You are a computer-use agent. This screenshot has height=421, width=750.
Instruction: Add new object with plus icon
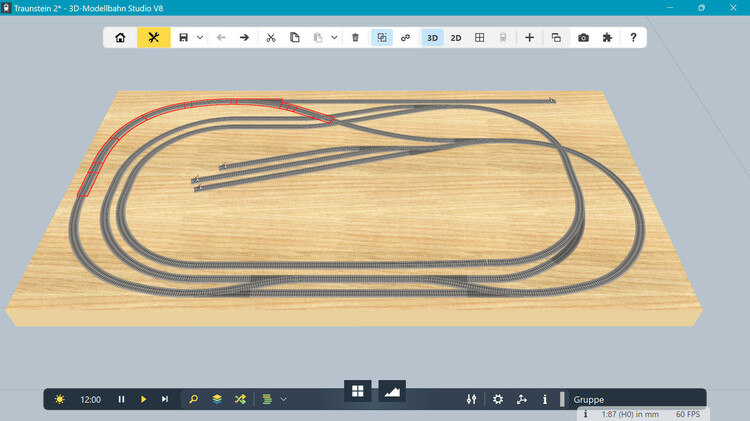[x=529, y=37]
